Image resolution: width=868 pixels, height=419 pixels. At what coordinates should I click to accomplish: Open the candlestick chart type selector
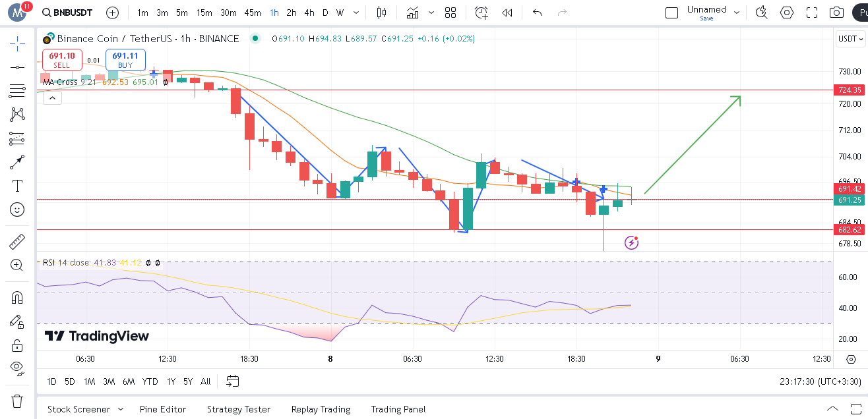click(381, 13)
